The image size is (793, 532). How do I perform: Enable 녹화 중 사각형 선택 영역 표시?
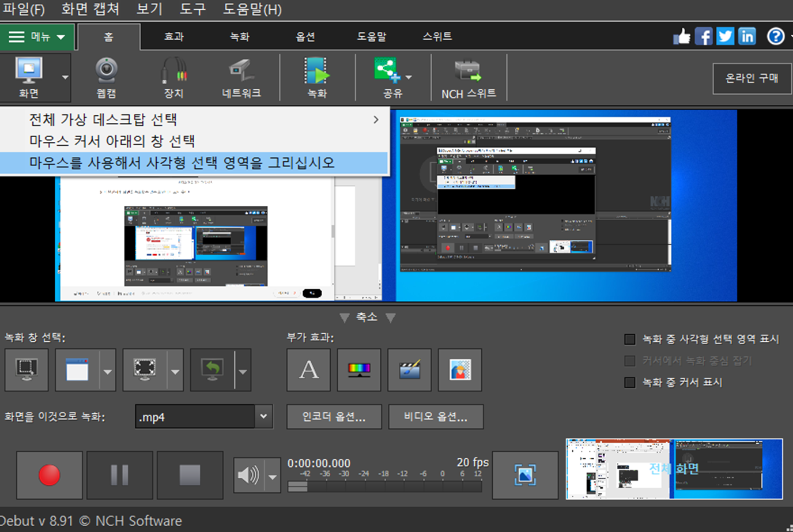point(629,339)
